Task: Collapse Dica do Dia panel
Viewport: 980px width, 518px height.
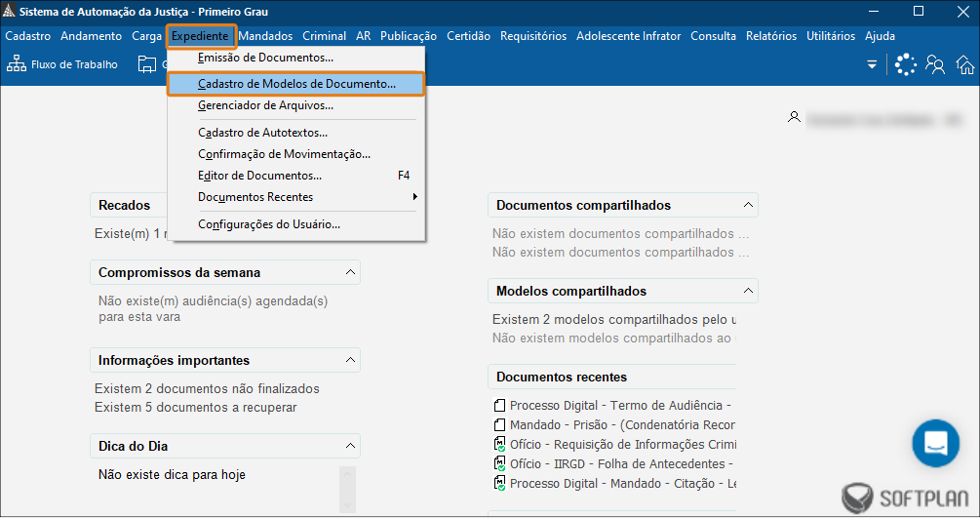Action: (x=350, y=446)
